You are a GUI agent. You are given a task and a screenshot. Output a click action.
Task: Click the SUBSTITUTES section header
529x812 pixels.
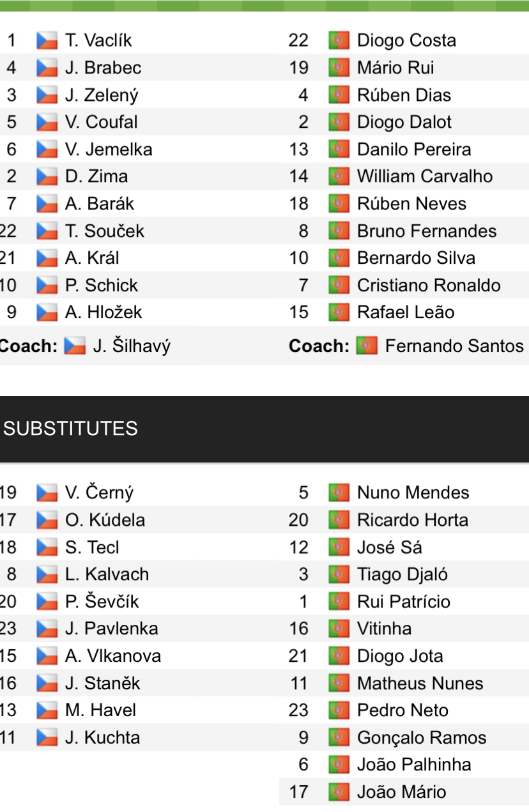pyautogui.click(x=71, y=428)
